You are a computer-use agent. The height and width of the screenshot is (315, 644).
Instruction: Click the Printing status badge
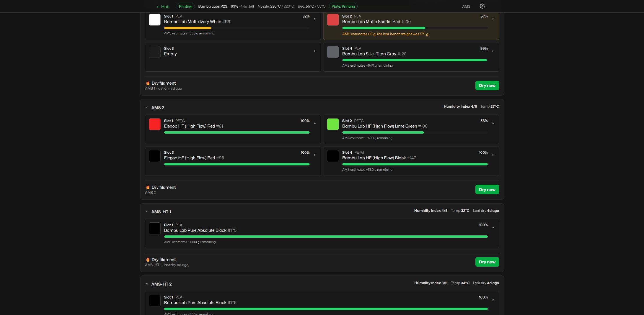tap(185, 6)
